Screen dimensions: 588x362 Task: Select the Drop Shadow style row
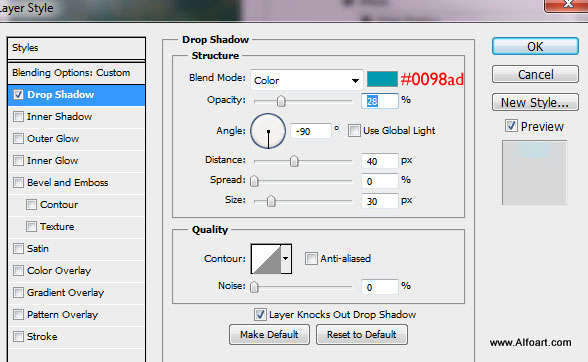76,95
